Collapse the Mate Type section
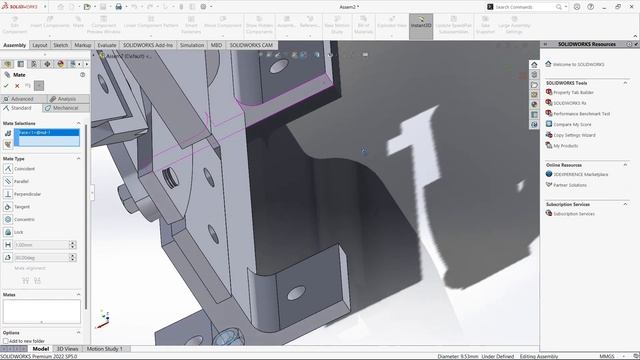The width and height of the screenshot is (640, 360). [x=78, y=158]
